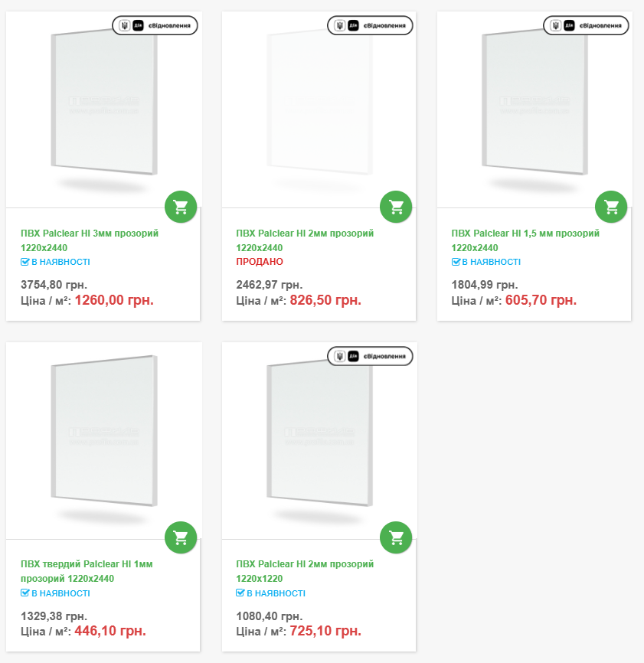Add Palclear HI 2мм 1220x1220 to cart
This screenshot has height=663, width=644.
click(x=396, y=537)
